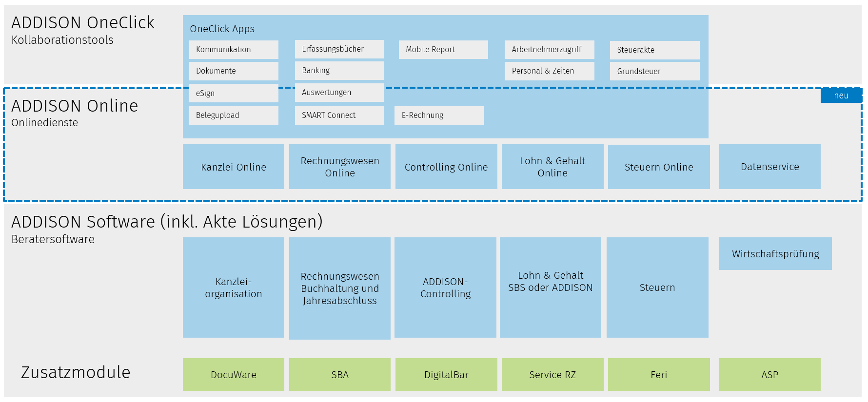
Task: Select Rechnungswesen Buchhaltung und Jahresabschluss tile
Action: [340, 288]
